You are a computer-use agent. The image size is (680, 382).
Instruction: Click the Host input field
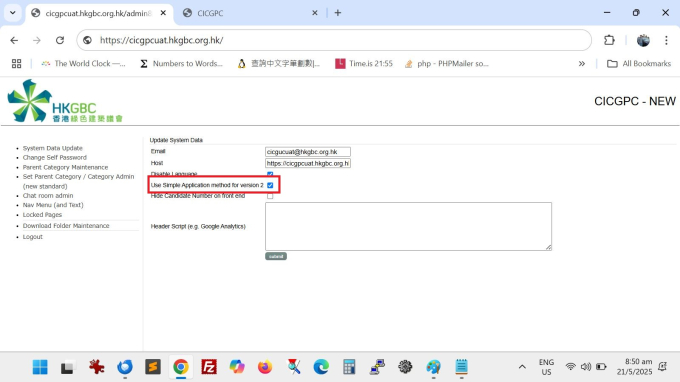(308, 163)
